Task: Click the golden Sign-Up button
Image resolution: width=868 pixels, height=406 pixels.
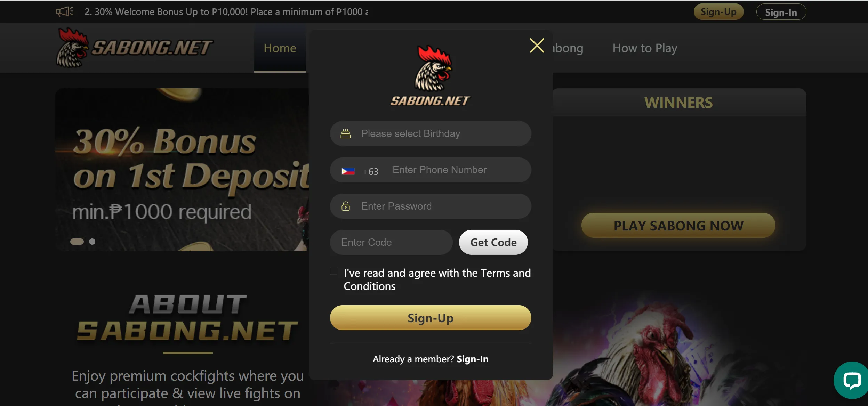Action: click(430, 317)
